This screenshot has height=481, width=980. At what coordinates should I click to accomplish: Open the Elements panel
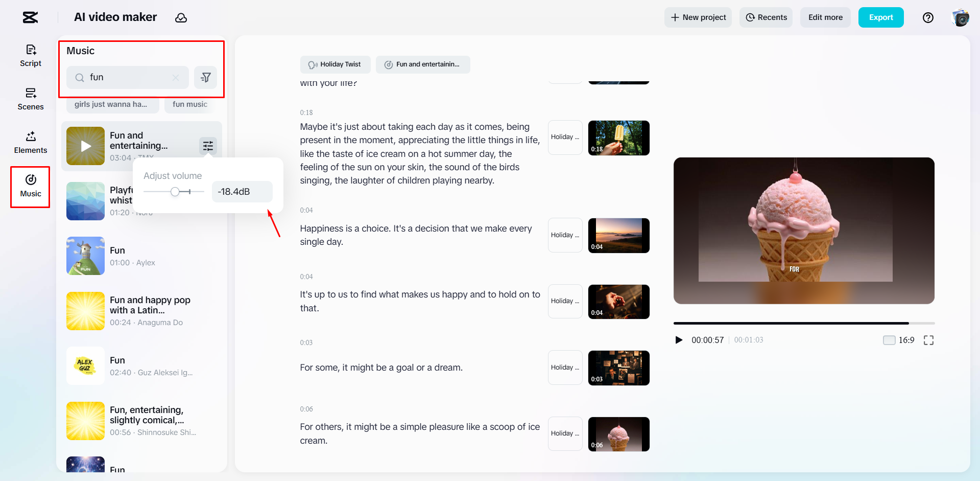coord(30,142)
